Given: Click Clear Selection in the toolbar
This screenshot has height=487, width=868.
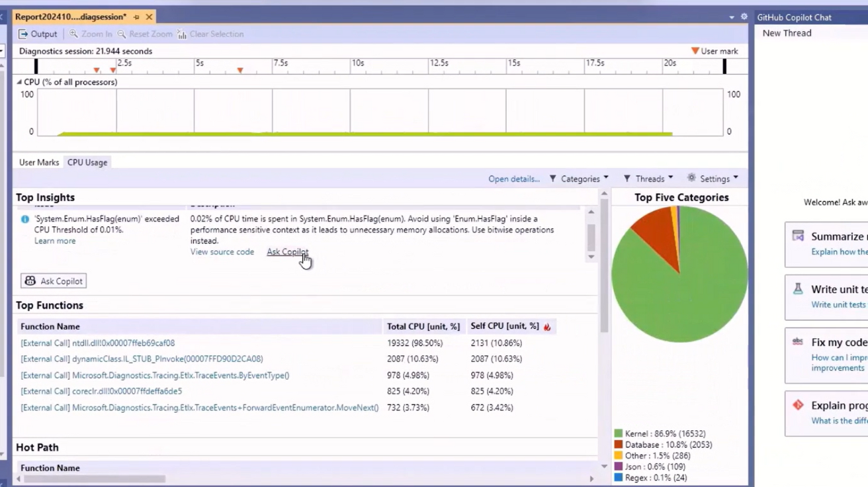Looking at the screenshot, I should [x=210, y=34].
